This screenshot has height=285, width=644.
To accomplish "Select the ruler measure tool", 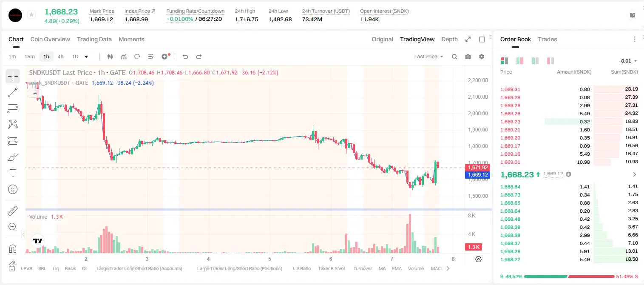I will click(13, 211).
